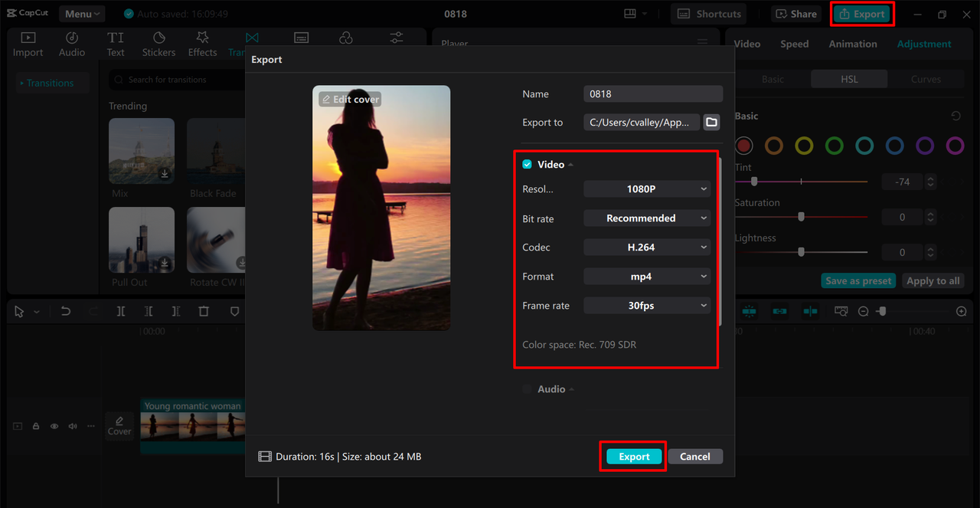Download the Mix transition

point(165,175)
